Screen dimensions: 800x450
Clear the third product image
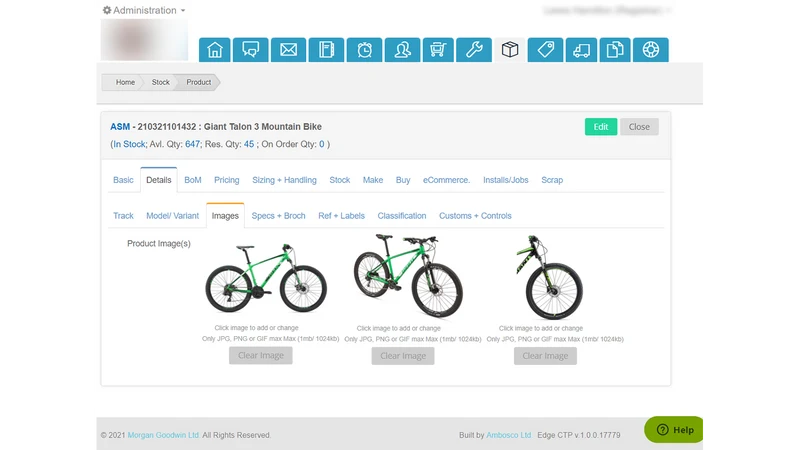pos(545,356)
